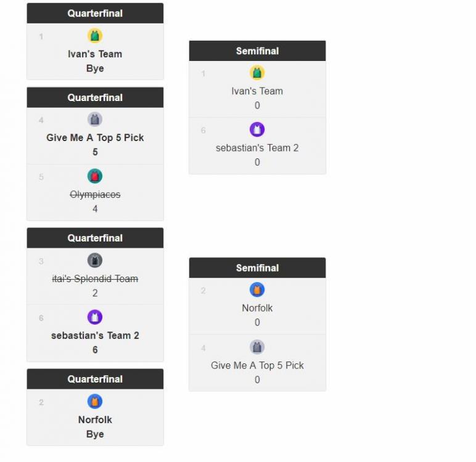476x462 pixels.
Task: Click Ivan's Team jersey icon in the Quarterfinal
Action: pyautogui.click(x=95, y=36)
